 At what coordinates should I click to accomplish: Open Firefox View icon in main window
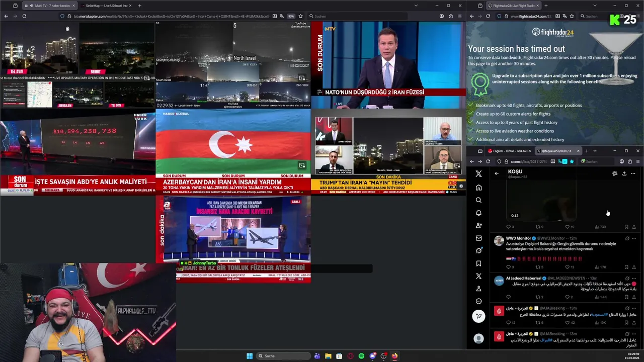point(15,6)
